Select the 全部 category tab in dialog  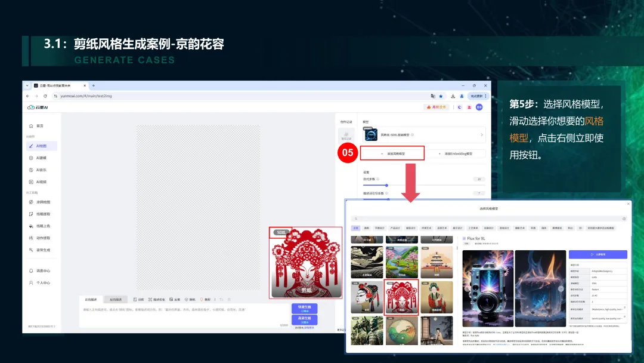[x=355, y=228]
